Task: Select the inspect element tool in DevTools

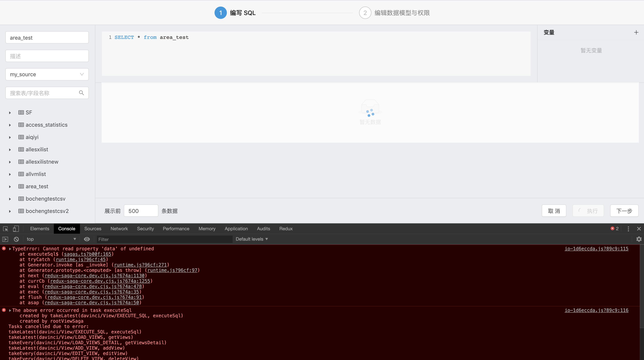Action: [5, 229]
